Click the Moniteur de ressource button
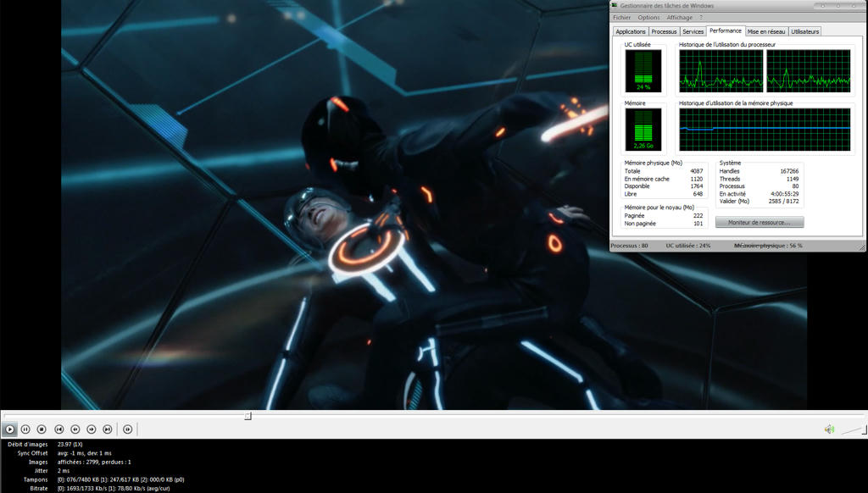The height and width of the screenshot is (493, 868). click(x=759, y=223)
